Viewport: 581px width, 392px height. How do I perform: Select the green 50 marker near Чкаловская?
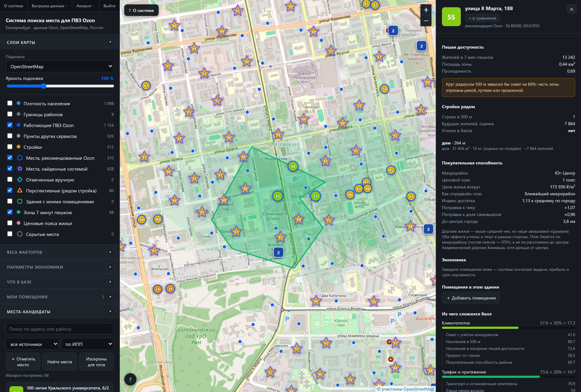(x=293, y=166)
